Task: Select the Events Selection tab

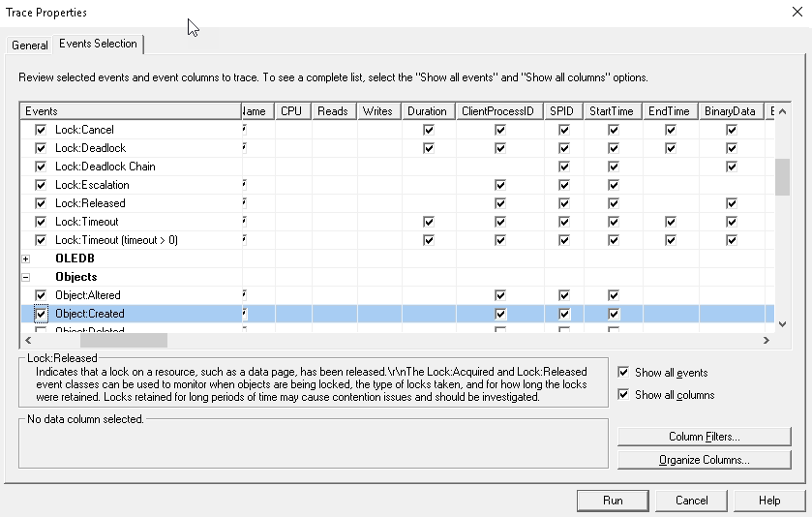Action: (x=98, y=44)
